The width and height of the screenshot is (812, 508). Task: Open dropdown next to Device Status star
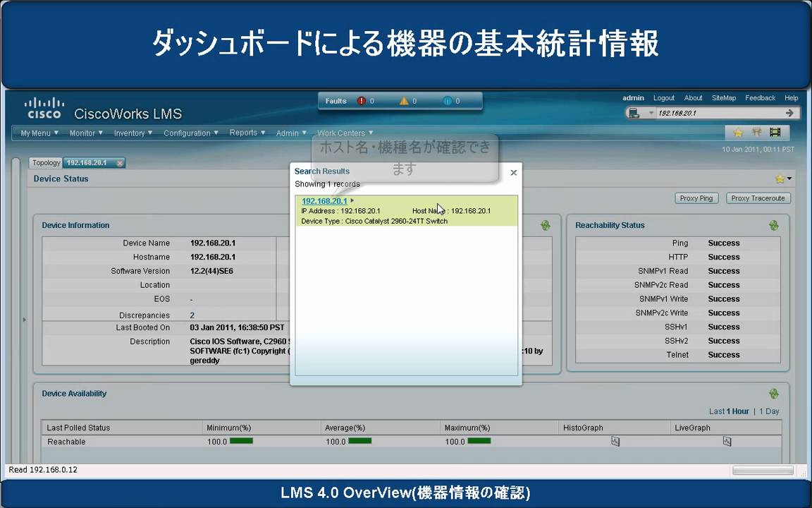click(789, 179)
